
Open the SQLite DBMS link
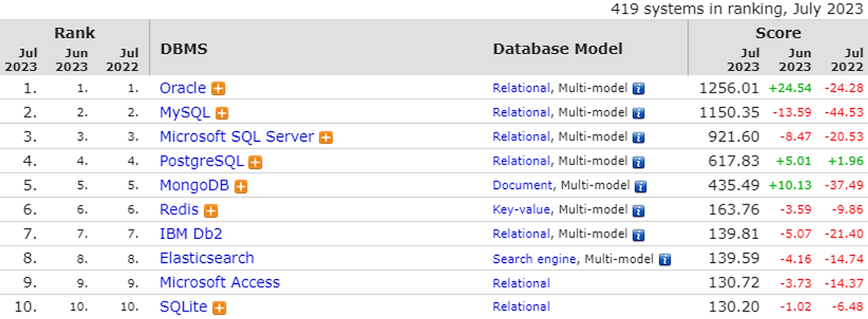coord(183,307)
